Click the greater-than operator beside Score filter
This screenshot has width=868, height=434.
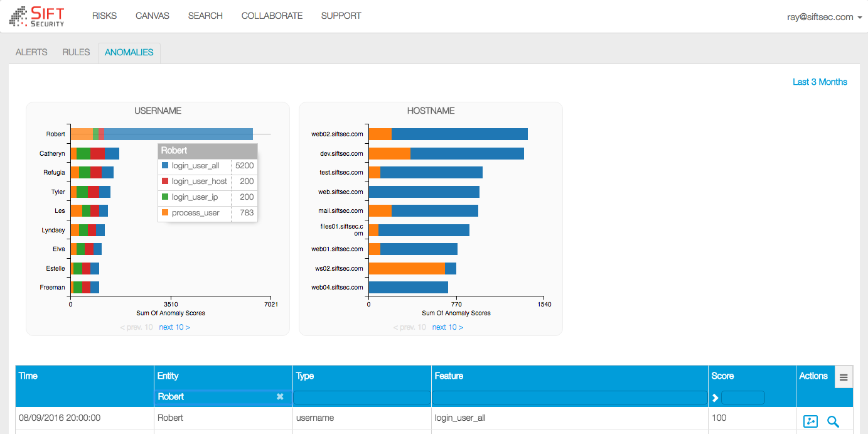pos(715,398)
